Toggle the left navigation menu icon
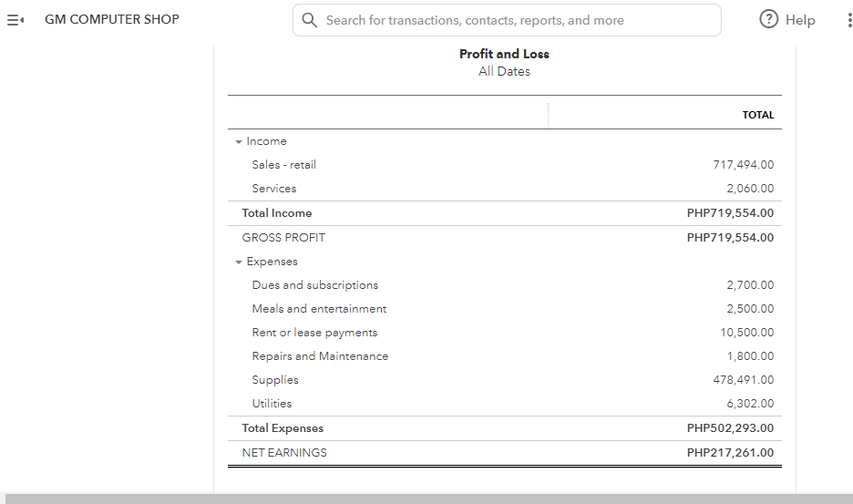Image resolution: width=853 pixels, height=504 pixels. pyautogui.click(x=15, y=20)
